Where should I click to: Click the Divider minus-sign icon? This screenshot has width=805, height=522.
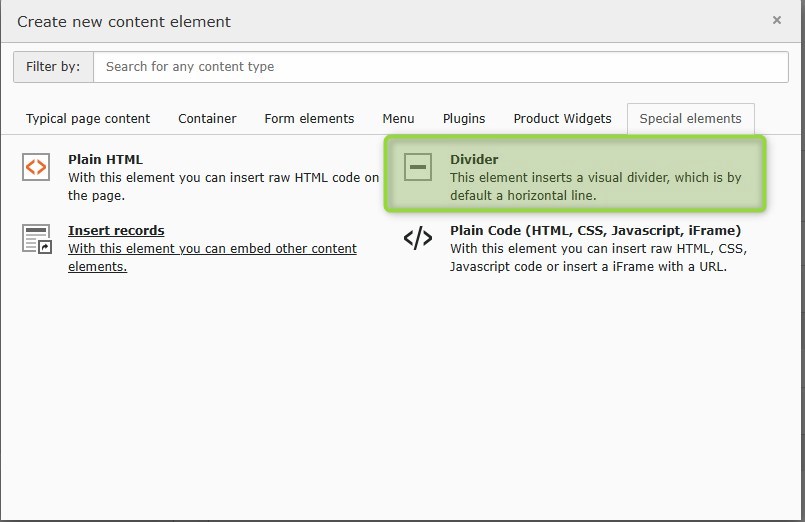coord(418,167)
